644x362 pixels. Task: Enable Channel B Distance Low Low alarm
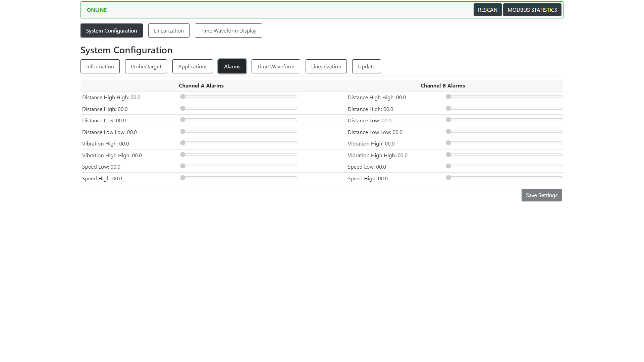pos(448,131)
